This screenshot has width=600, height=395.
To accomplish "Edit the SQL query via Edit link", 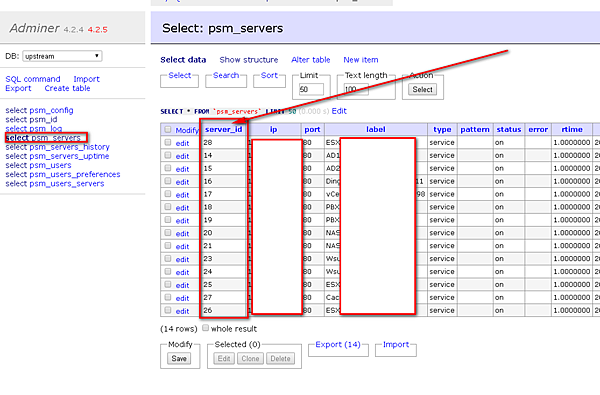I will click(339, 111).
